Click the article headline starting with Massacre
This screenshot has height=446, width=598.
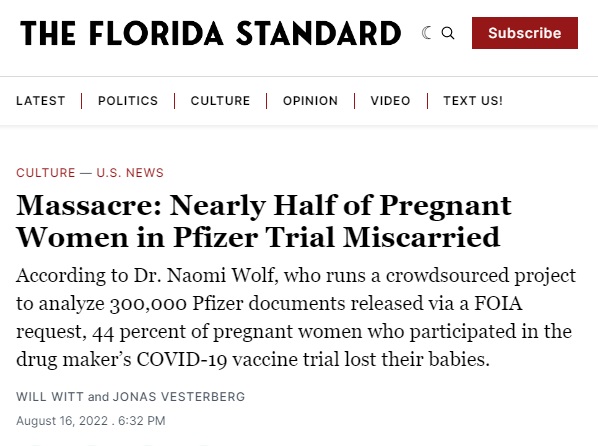point(264,221)
